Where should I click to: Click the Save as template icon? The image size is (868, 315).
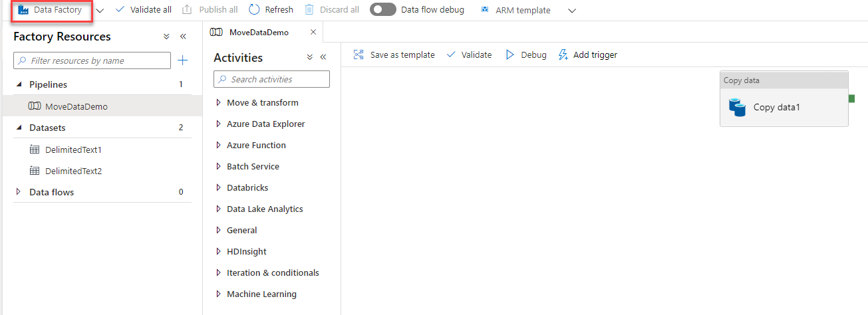click(359, 55)
